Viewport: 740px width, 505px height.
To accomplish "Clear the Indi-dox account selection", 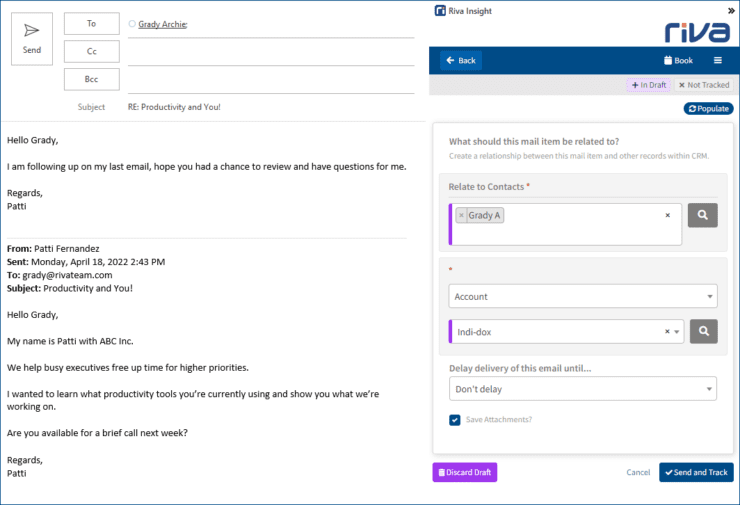I will click(666, 331).
